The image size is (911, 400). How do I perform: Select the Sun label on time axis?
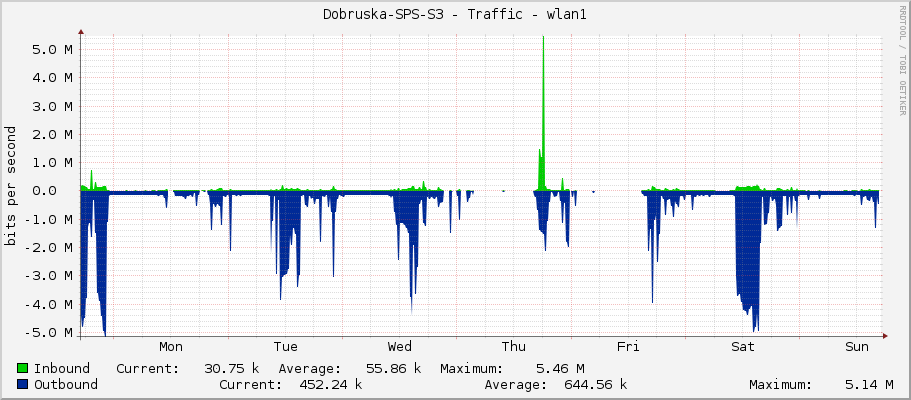point(857,347)
